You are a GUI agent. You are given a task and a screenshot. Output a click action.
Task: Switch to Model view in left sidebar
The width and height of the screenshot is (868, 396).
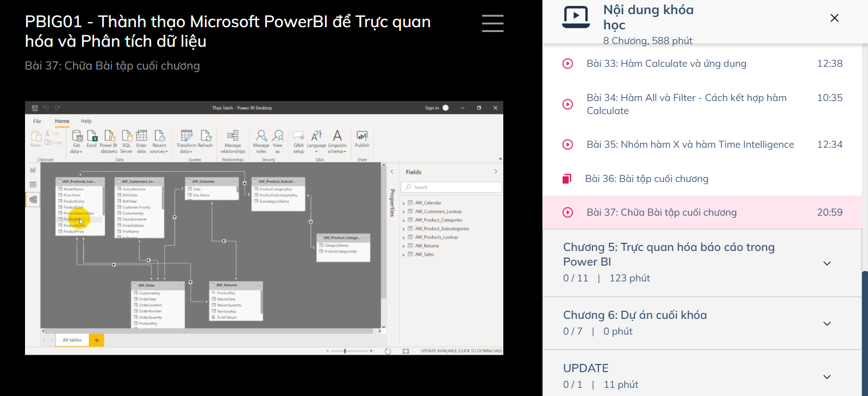coord(33,200)
